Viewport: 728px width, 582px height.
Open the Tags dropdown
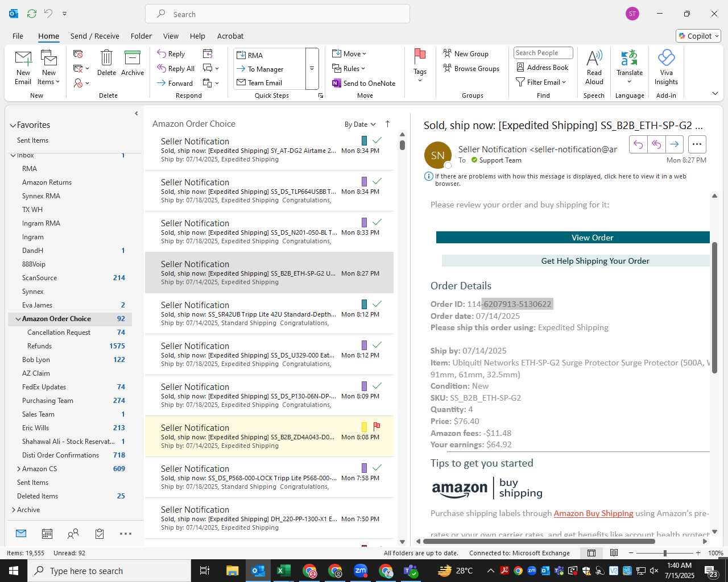[420, 65]
